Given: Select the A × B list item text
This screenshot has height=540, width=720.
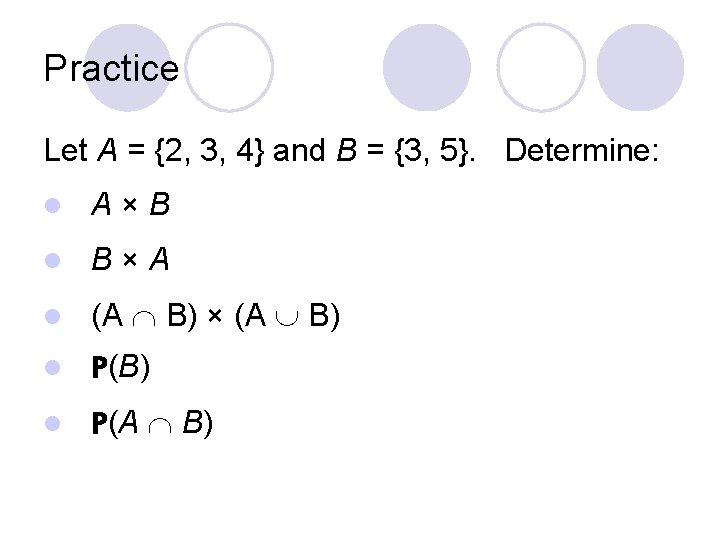Looking at the screenshot, I should pyautogui.click(x=130, y=206).
